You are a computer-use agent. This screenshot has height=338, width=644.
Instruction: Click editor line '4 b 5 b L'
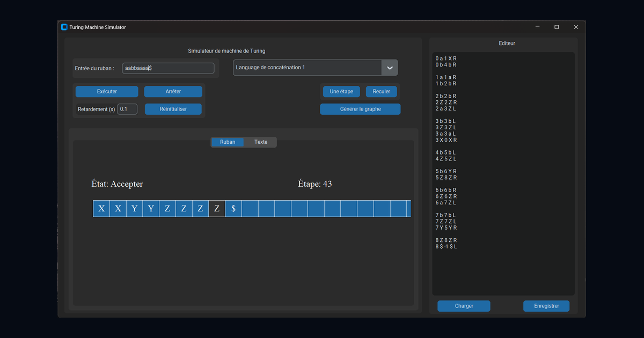(446, 152)
